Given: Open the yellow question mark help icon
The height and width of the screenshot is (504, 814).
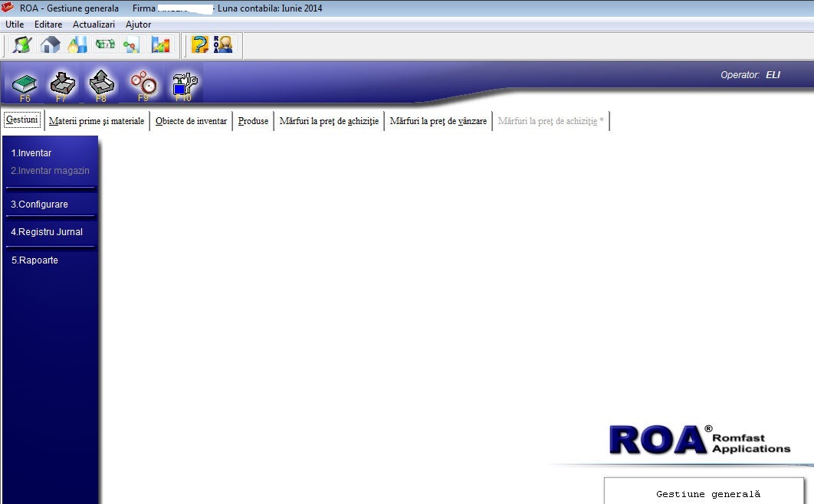Looking at the screenshot, I should [x=200, y=45].
